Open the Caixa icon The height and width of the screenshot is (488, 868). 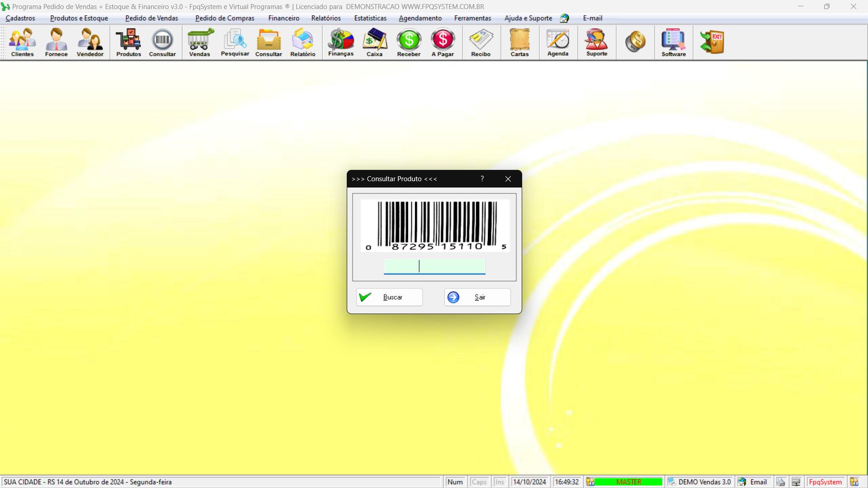tap(374, 42)
